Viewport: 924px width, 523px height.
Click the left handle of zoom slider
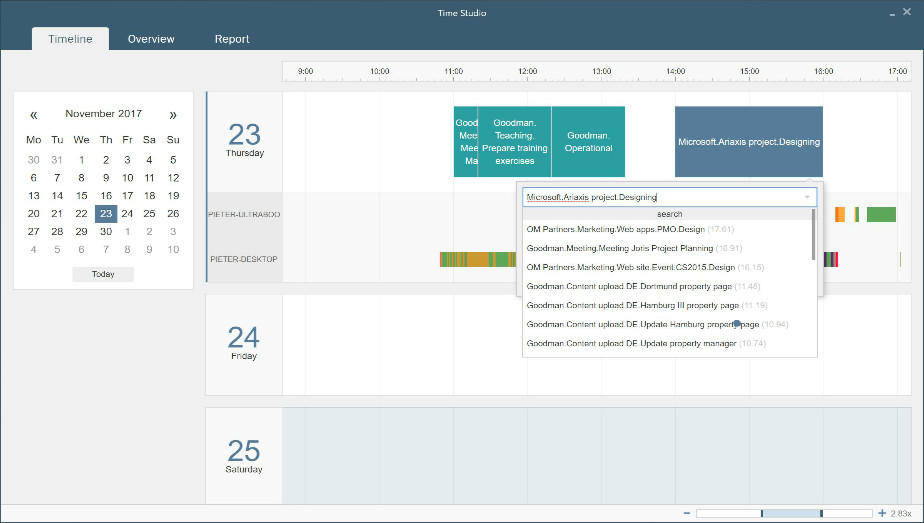(762, 514)
